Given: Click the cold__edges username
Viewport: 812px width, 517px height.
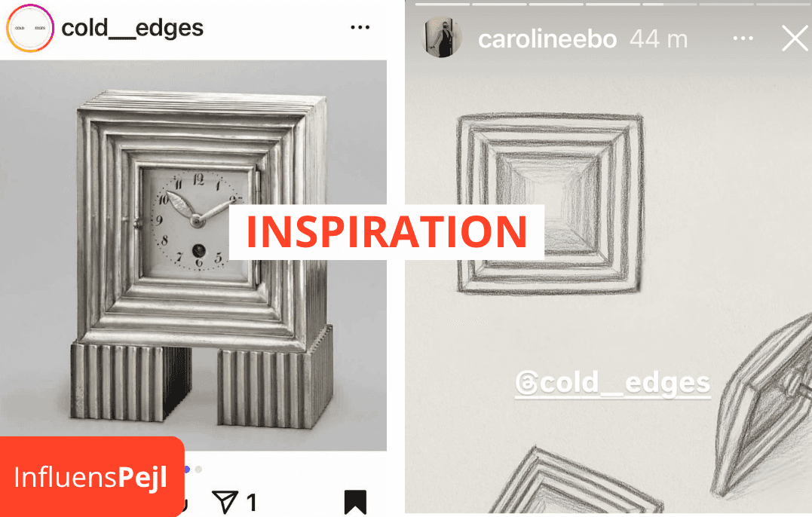Looking at the screenshot, I should [x=133, y=28].
